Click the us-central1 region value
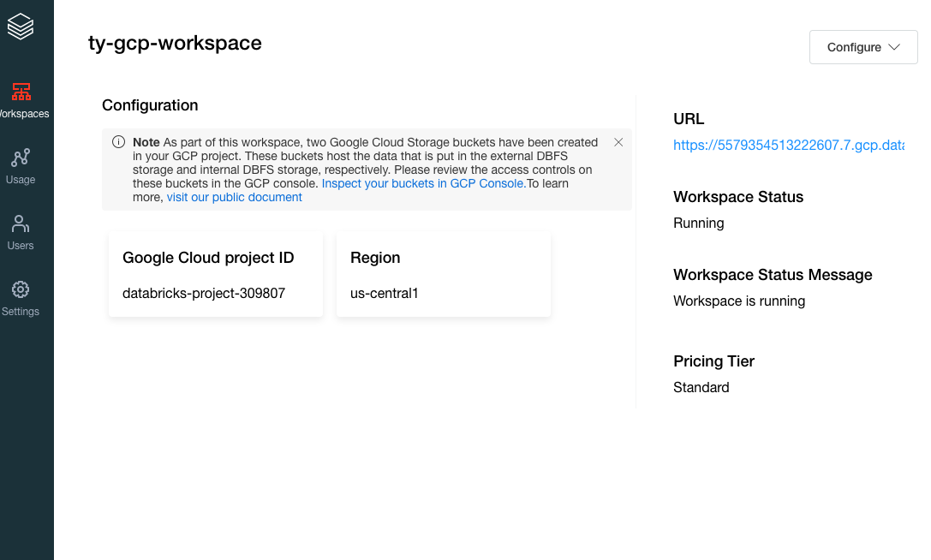The width and height of the screenshot is (931, 560). pos(385,294)
